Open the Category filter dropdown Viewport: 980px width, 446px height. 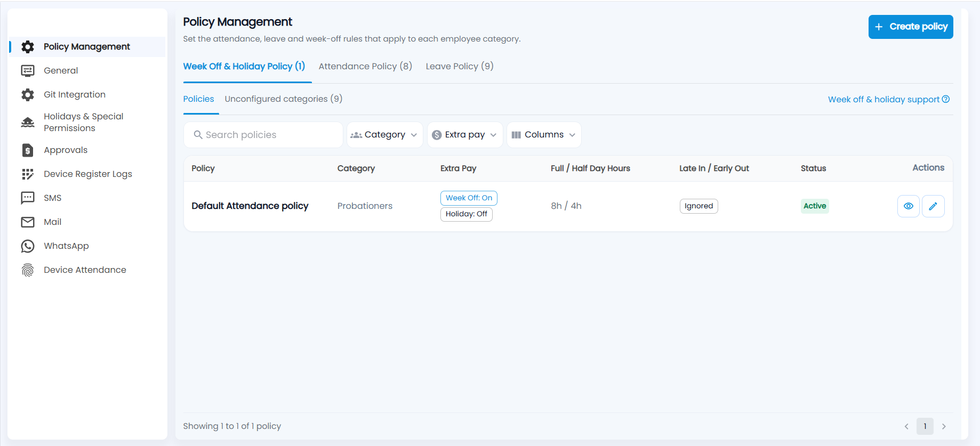(385, 135)
